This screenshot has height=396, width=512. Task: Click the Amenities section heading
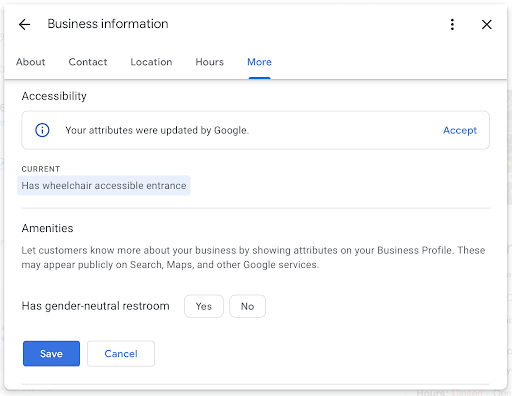pos(47,228)
